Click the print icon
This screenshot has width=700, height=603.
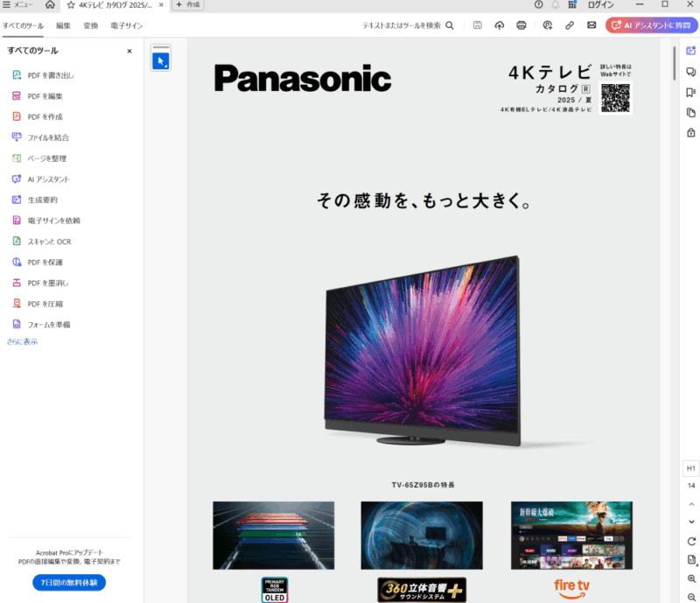[521, 25]
